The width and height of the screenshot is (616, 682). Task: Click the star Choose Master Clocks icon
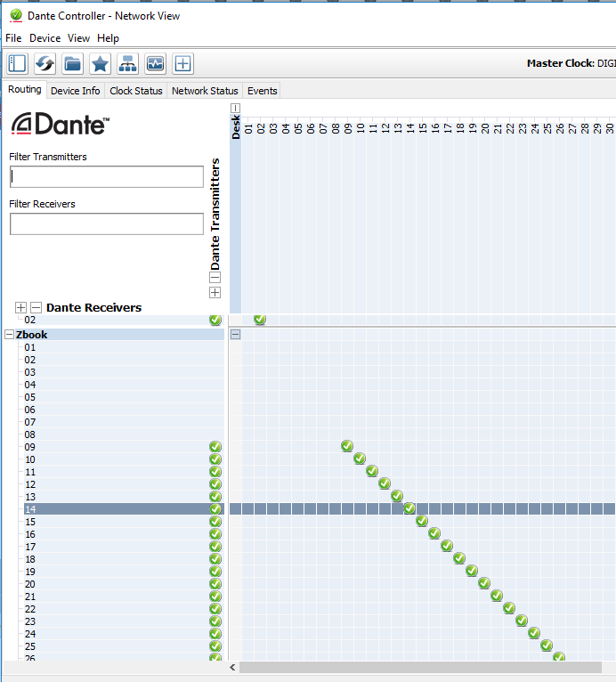coord(100,64)
